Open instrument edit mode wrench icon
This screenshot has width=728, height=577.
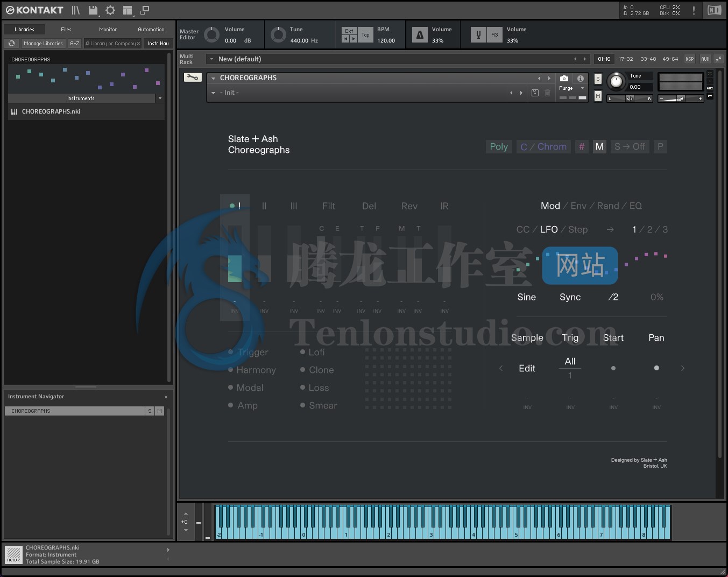192,78
